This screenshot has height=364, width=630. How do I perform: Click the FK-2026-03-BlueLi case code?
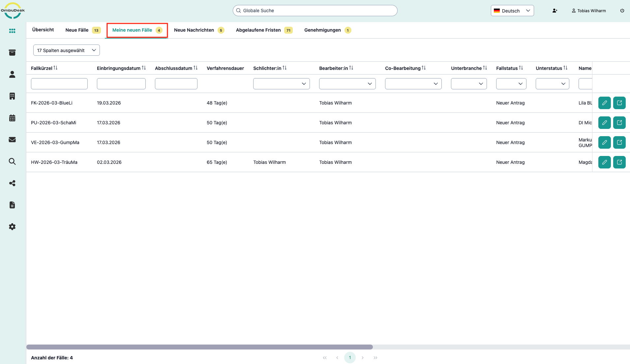click(52, 103)
